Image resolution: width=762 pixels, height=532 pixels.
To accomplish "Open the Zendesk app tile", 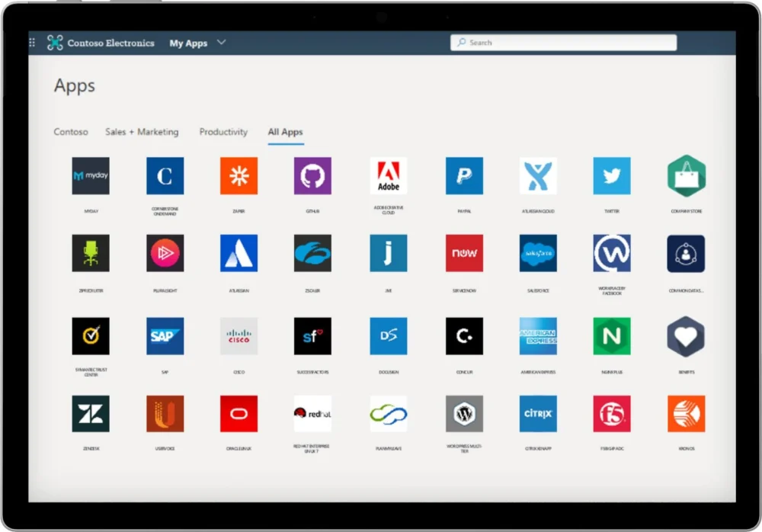I will coord(91,414).
